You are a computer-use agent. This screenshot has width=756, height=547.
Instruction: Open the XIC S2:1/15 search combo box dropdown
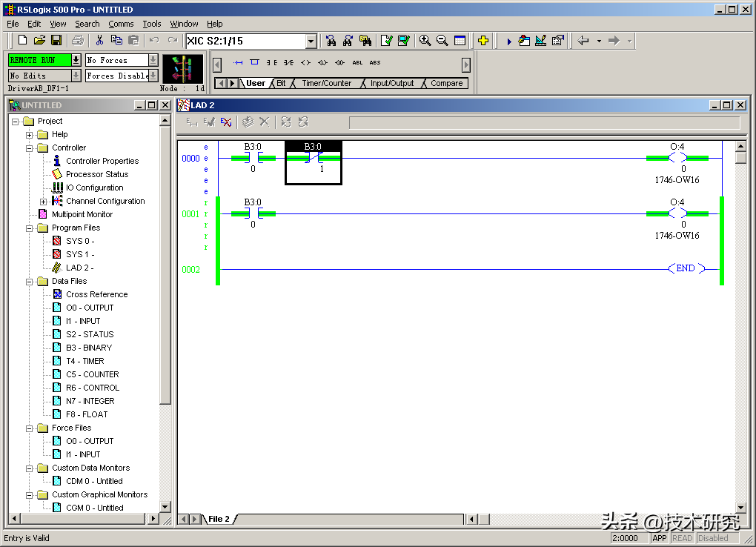pos(311,42)
